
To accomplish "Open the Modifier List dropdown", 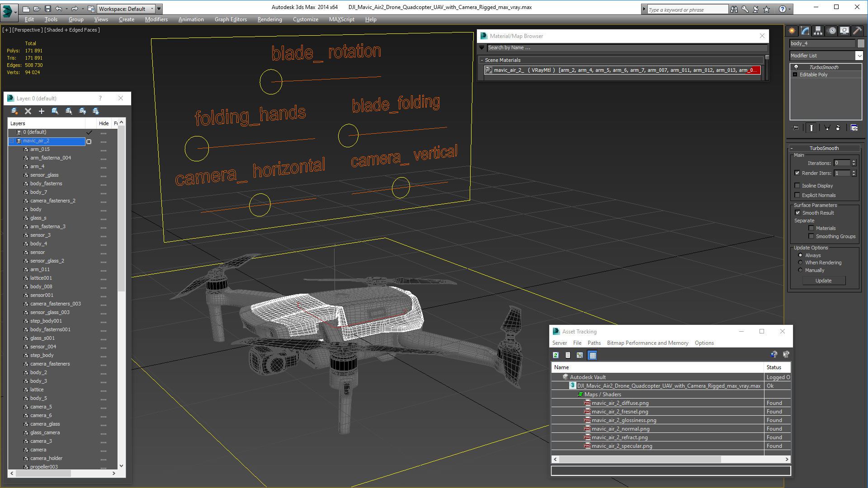I will click(x=859, y=56).
